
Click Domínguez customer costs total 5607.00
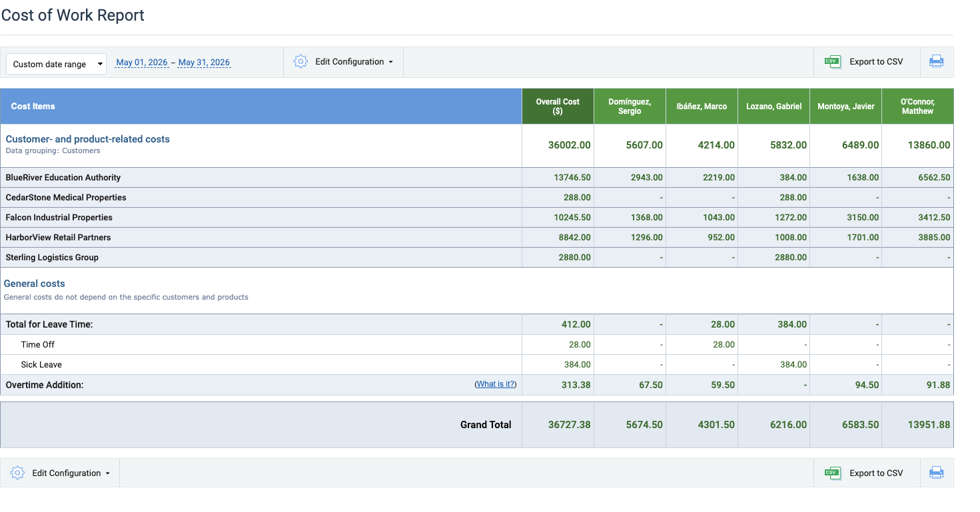tap(644, 145)
